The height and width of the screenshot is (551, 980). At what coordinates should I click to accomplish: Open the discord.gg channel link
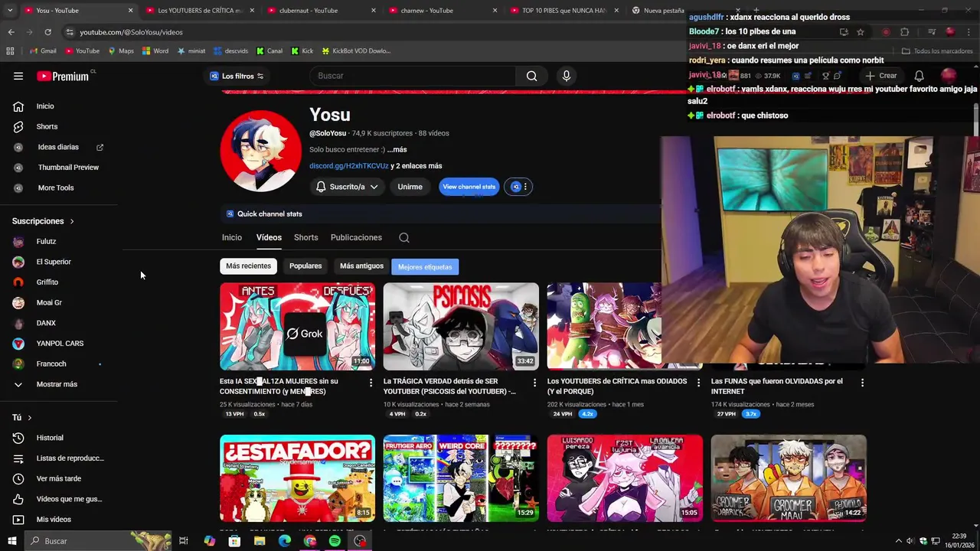click(348, 166)
